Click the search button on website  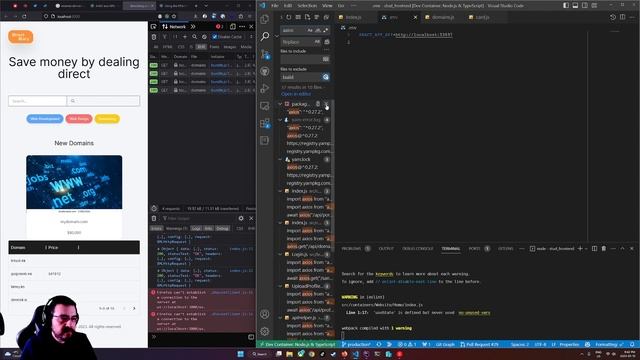point(103,101)
